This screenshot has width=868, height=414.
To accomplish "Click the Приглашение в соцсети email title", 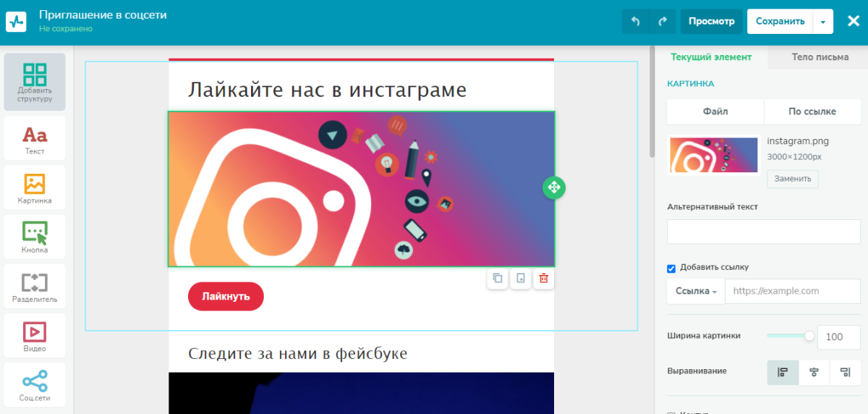I will [x=103, y=14].
